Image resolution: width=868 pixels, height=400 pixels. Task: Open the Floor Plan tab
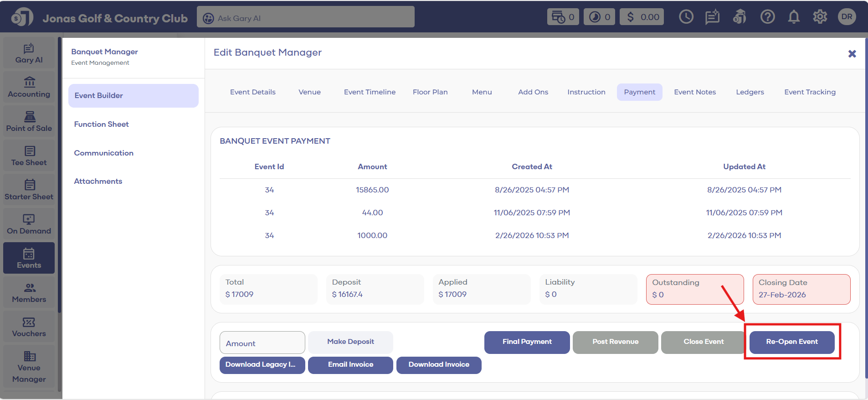[x=430, y=92]
